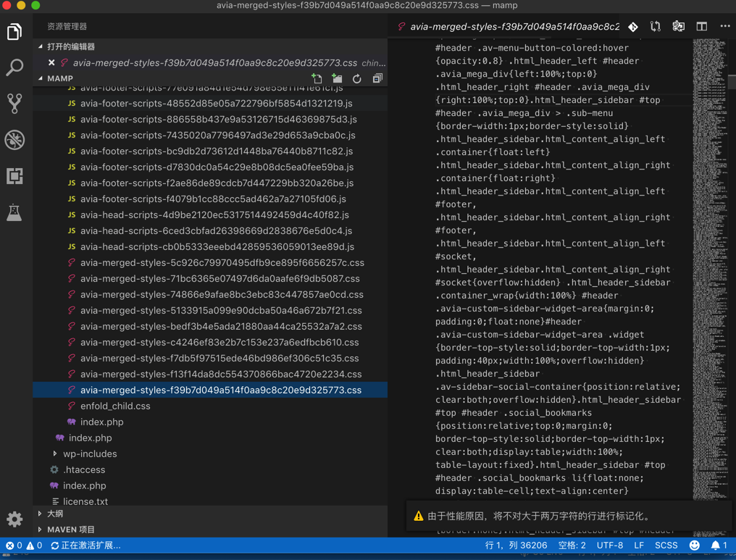Viewport: 736px width, 560px height.
Task: Click the activating extensions sync indicator
Action: [85, 545]
